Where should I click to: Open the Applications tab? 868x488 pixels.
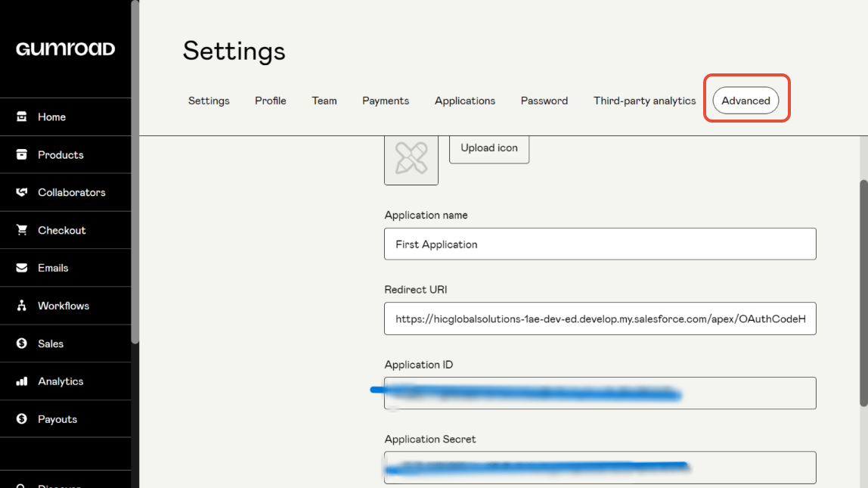tap(465, 101)
